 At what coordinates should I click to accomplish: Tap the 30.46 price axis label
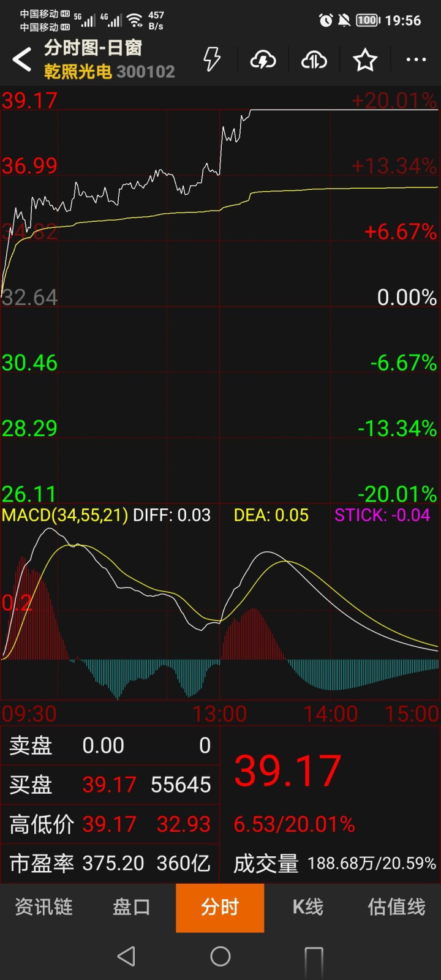[x=29, y=363]
